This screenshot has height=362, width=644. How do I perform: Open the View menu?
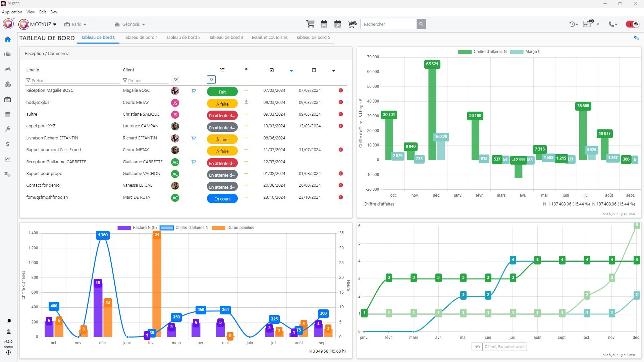31,12
